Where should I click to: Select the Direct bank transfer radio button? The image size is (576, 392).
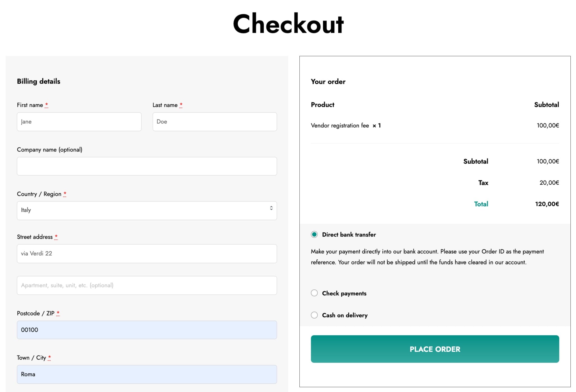pyautogui.click(x=314, y=235)
